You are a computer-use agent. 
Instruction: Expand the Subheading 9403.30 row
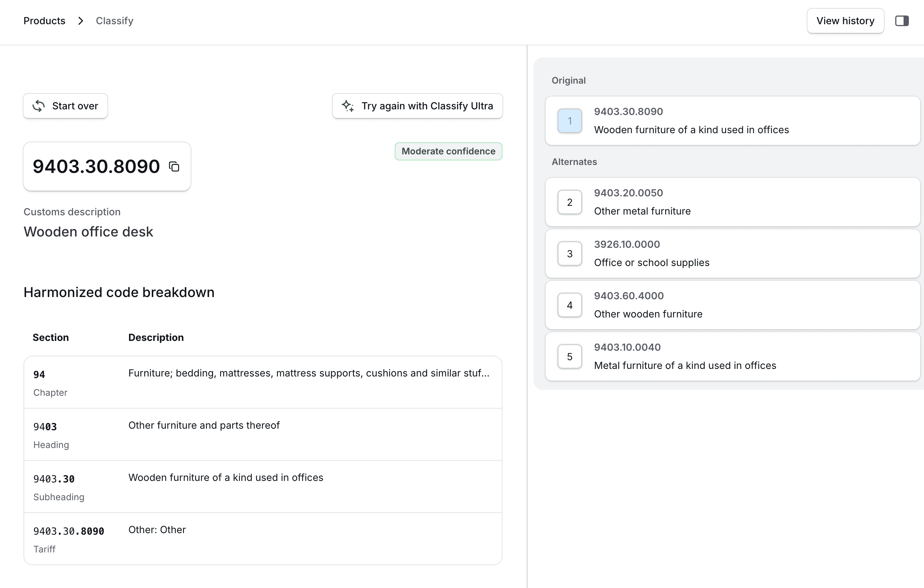pos(263,487)
